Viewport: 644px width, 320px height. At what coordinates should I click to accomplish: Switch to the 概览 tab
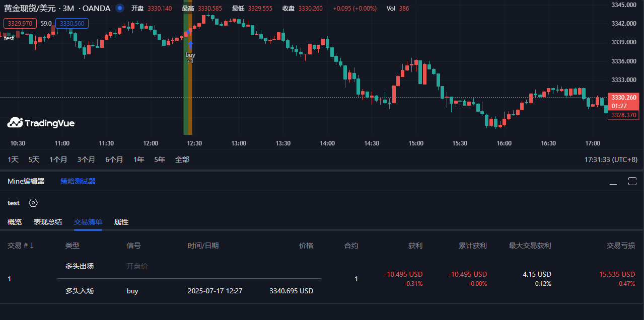15,222
